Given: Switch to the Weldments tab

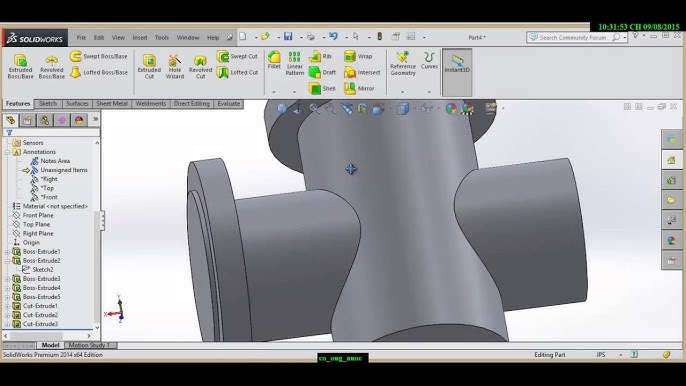Looking at the screenshot, I should [150, 104].
